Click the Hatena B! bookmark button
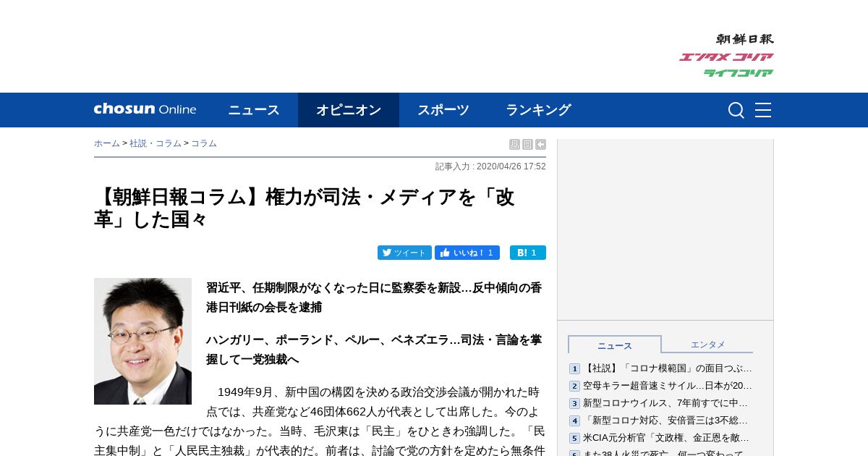868x456 pixels. coord(528,253)
